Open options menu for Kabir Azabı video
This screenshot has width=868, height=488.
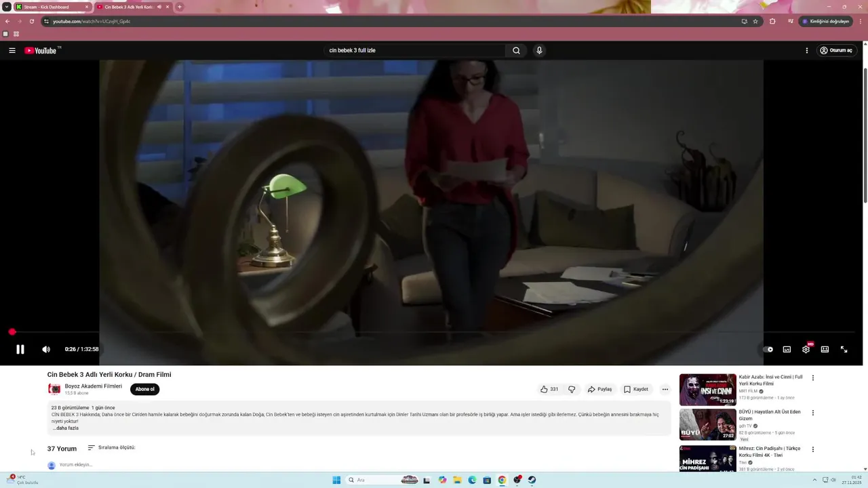point(813,378)
